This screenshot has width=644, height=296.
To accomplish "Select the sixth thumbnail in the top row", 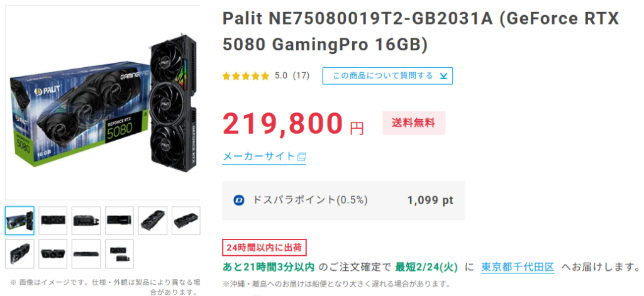I will (x=186, y=221).
